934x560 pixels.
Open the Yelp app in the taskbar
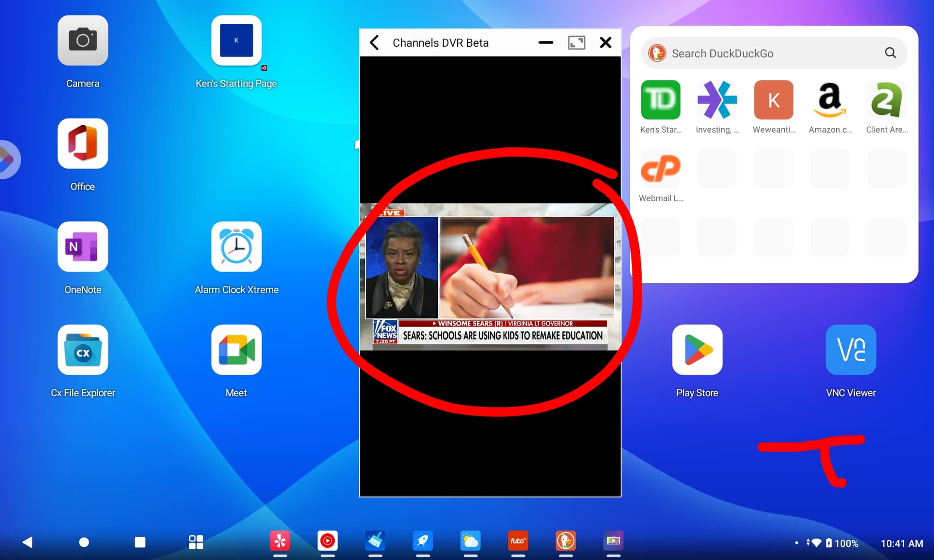[280, 541]
